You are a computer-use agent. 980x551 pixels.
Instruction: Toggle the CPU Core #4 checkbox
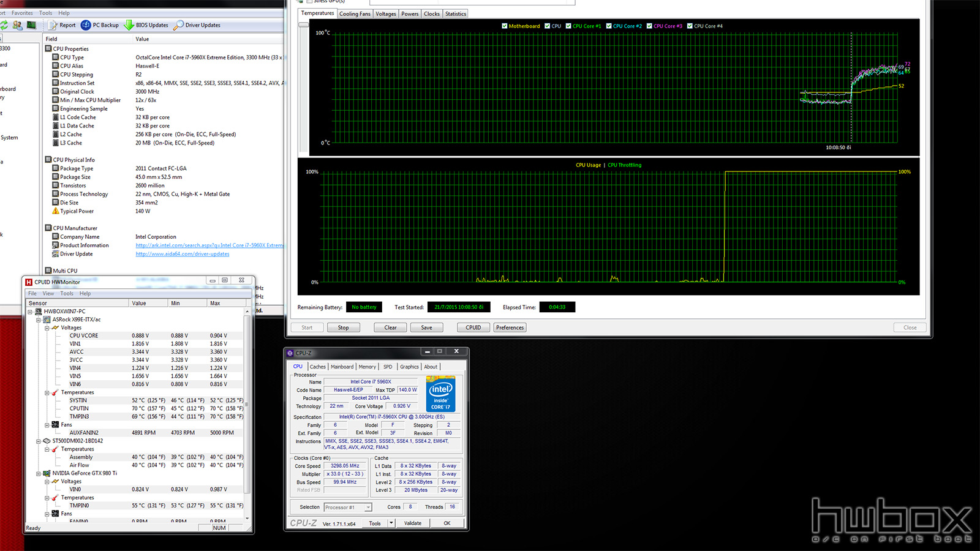tap(690, 26)
